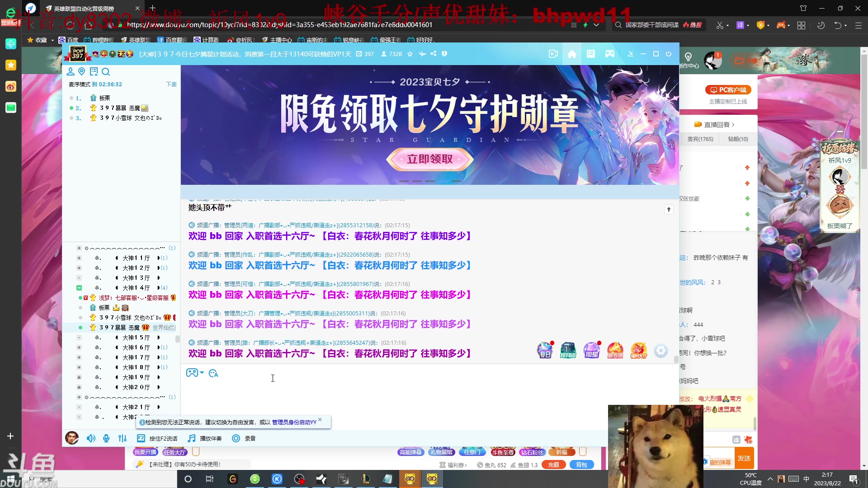The width and height of the screenshot is (868, 488).
Task: Click the PC客户端 download button
Action: [728, 90]
